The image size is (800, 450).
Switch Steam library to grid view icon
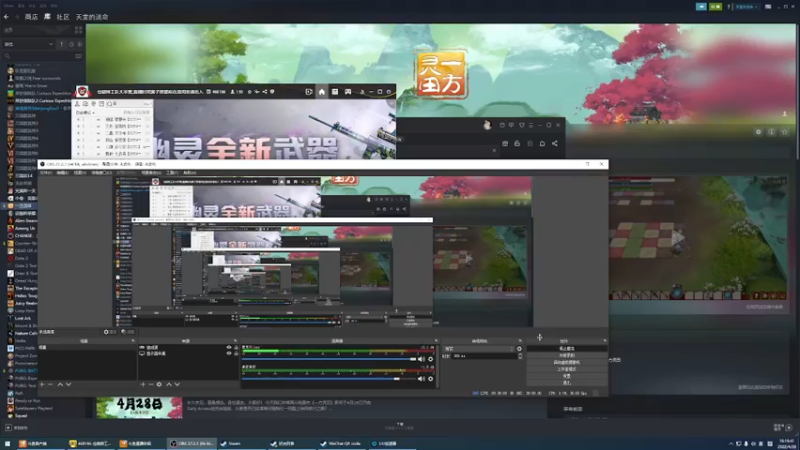pyautogui.click(x=78, y=30)
